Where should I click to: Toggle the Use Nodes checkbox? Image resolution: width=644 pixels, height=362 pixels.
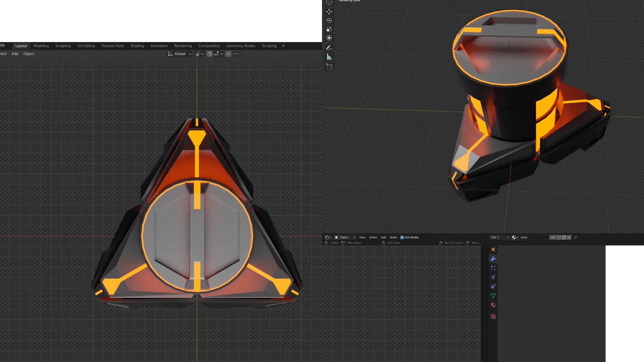click(402, 237)
